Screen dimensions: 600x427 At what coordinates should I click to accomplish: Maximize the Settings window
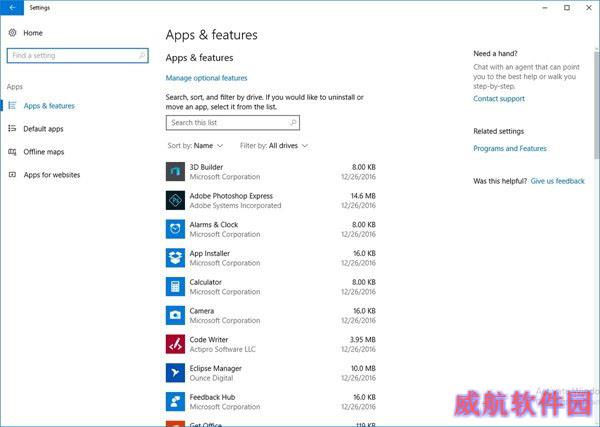(567, 8)
